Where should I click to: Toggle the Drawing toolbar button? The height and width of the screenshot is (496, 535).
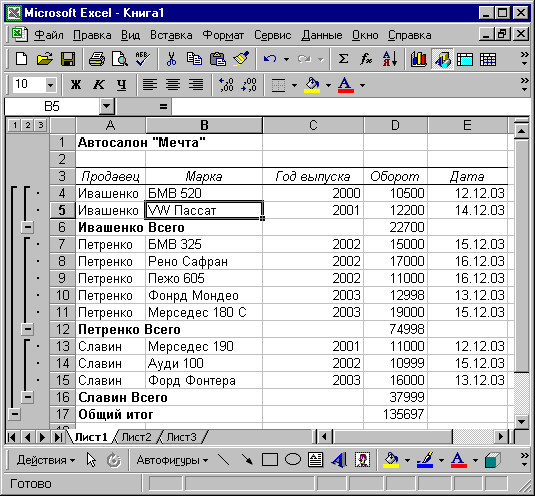click(x=442, y=59)
